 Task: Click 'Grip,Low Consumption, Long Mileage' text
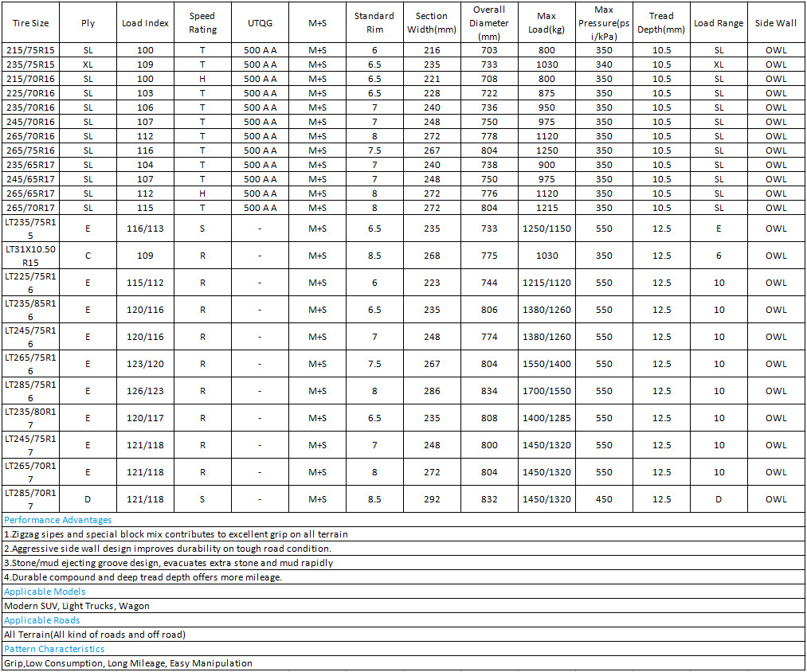coord(128,663)
